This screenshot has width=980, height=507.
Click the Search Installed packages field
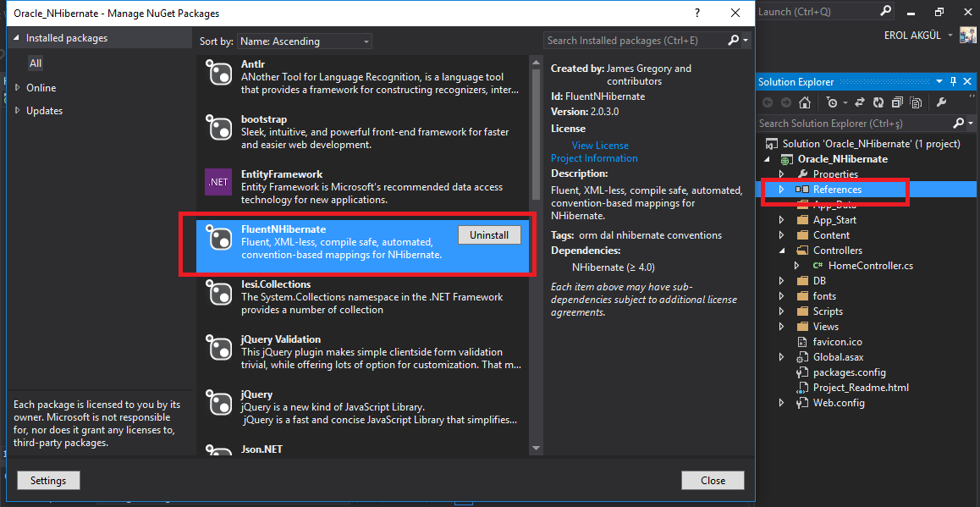pos(635,41)
